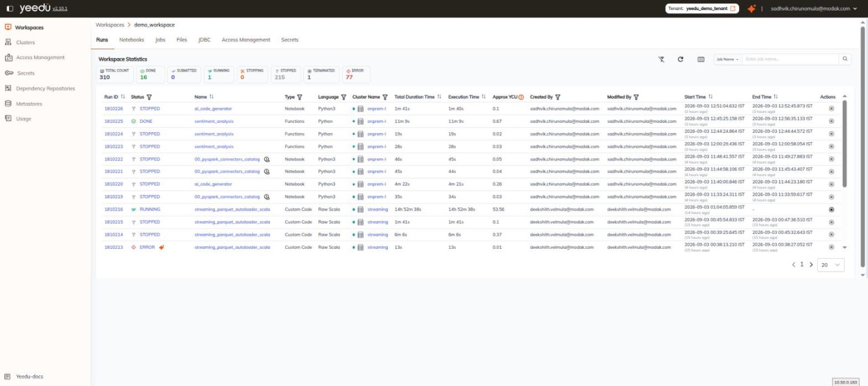The height and width of the screenshot is (386, 868).
Task: Open onprem-l cluster link in row 1810223
Action: point(376,147)
